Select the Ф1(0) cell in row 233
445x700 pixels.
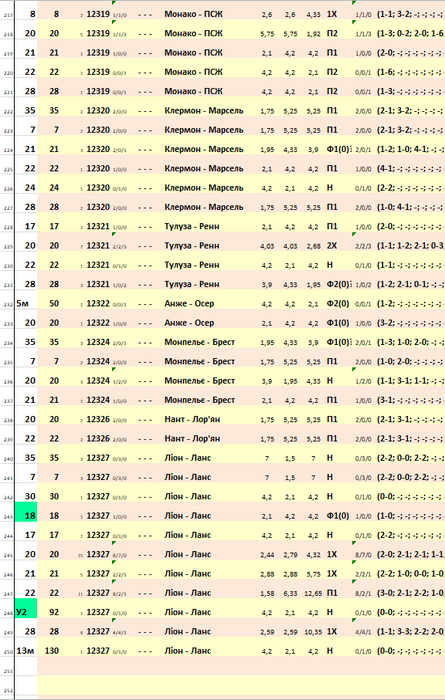tap(338, 323)
